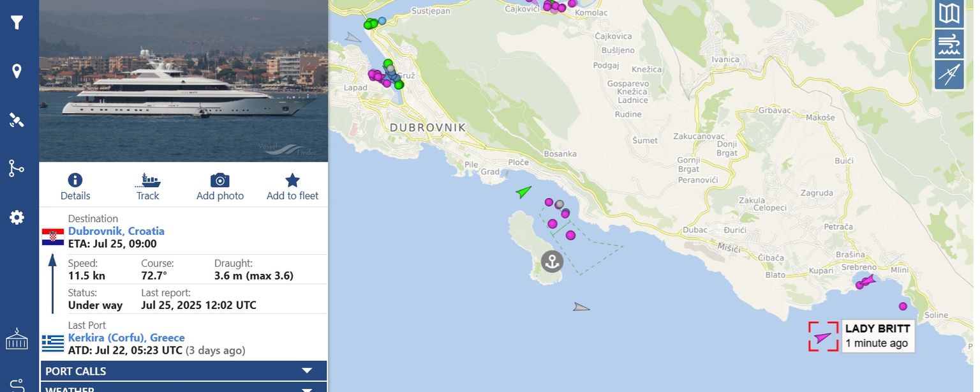Toggle the map type layer button

pos(949,13)
